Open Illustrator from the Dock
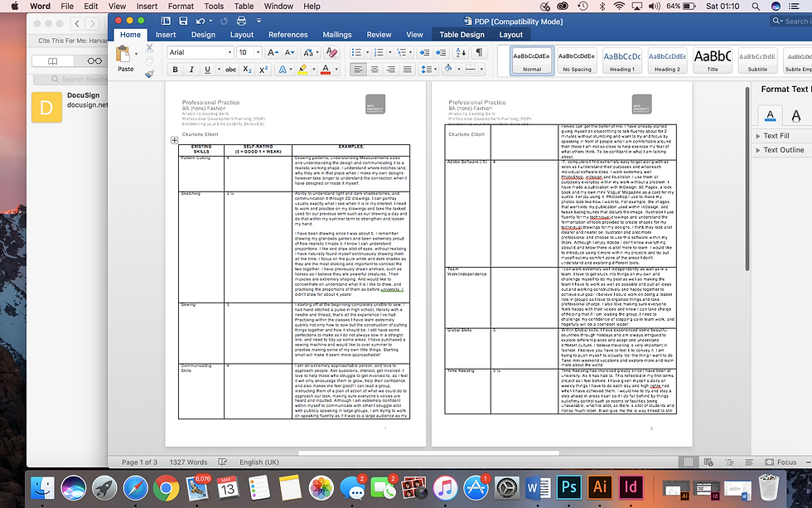 (x=600, y=487)
